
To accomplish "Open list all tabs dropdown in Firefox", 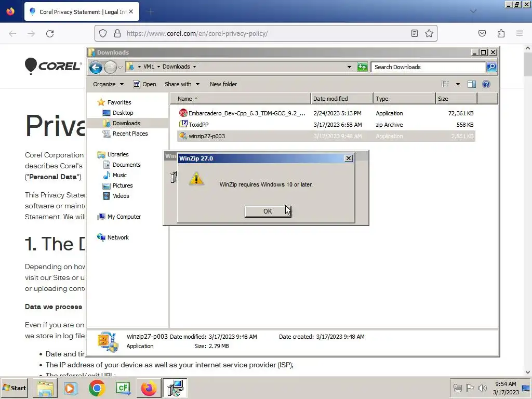I will click(473, 11).
